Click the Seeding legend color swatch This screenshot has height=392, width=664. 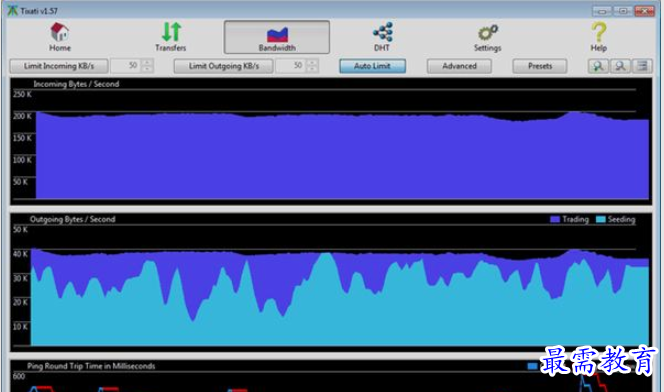click(x=600, y=219)
